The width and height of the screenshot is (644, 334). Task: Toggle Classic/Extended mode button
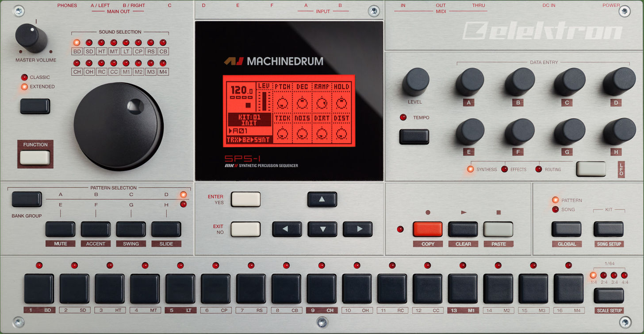pyautogui.click(x=35, y=106)
